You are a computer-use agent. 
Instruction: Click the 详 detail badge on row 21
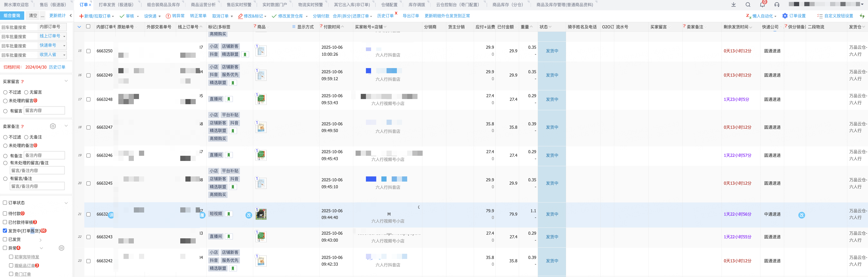tap(111, 215)
